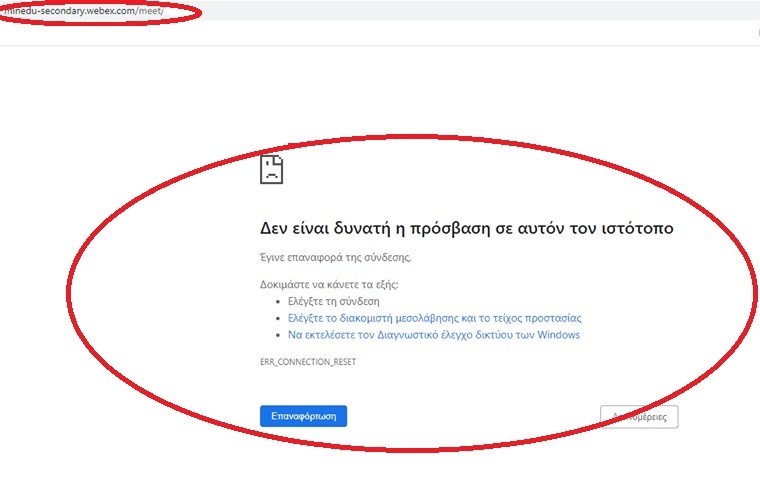Click the Επαναφόρτωση reload button
The height and width of the screenshot is (480, 760).
303,416
